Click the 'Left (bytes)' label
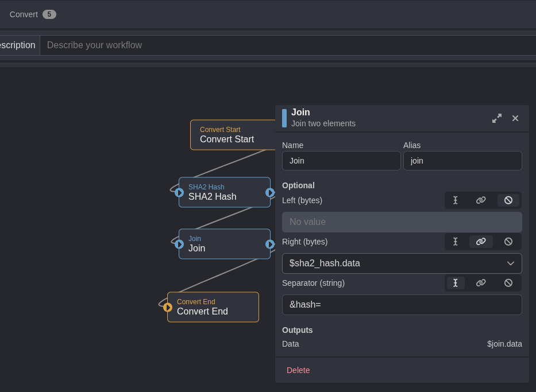536x392 pixels. (x=302, y=200)
